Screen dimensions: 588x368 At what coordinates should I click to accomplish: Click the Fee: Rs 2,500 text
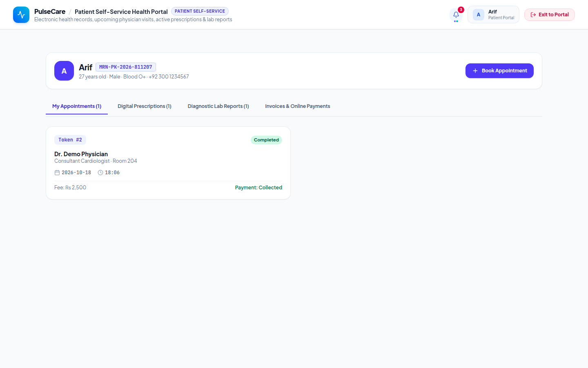[x=70, y=188]
